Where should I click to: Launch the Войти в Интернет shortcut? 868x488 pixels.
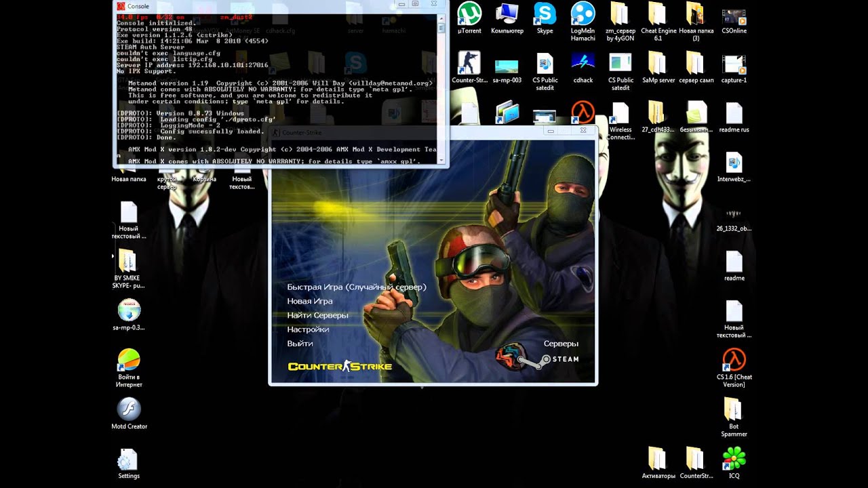[x=129, y=367]
